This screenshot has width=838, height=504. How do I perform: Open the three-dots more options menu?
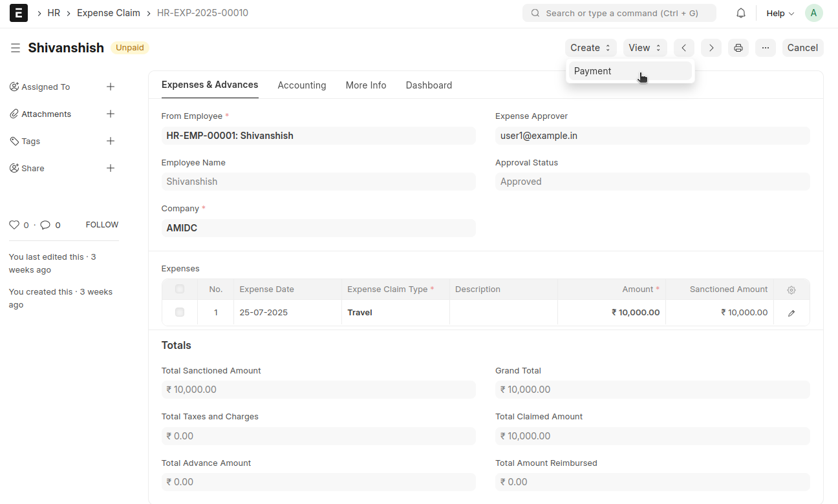click(765, 48)
